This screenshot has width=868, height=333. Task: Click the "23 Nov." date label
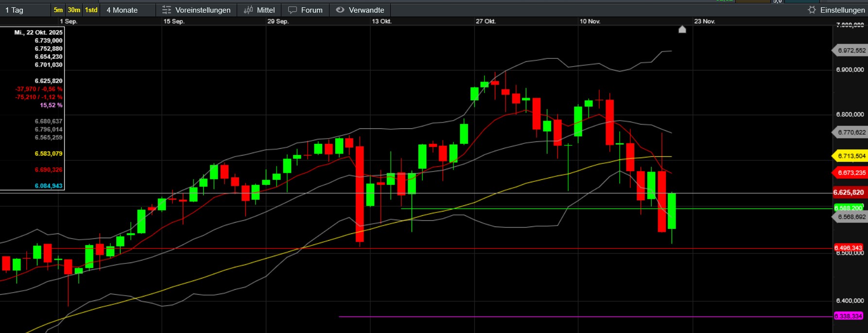(x=705, y=21)
